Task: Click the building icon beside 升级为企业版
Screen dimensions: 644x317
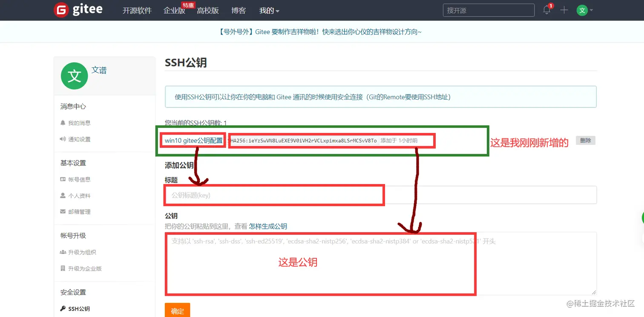Action: pos(63,268)
